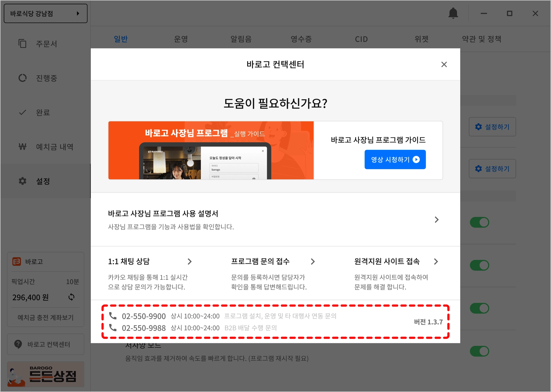
Task: Open 1:1 채팅 상담 via its arrow
Action: 190,262
